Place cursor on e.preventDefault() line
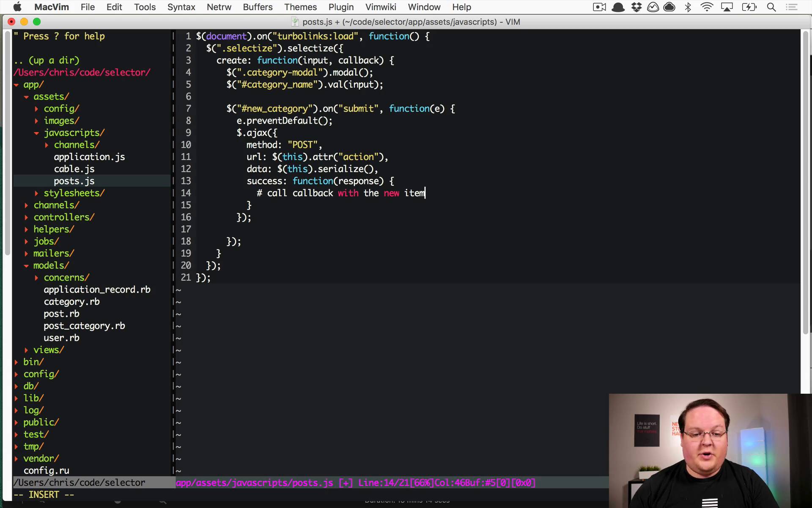Screen dimensions: 812x508 click(285, 121)
